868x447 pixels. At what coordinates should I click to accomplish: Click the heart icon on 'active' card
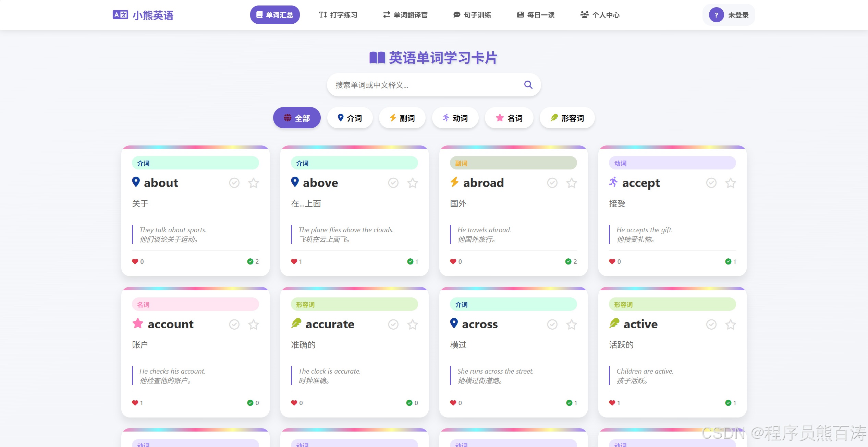(612, 403)
